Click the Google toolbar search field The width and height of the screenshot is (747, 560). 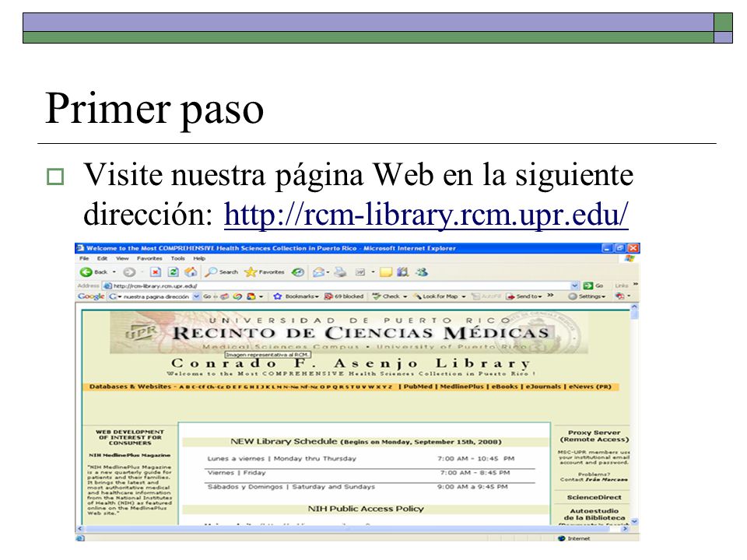coord(156,296)
